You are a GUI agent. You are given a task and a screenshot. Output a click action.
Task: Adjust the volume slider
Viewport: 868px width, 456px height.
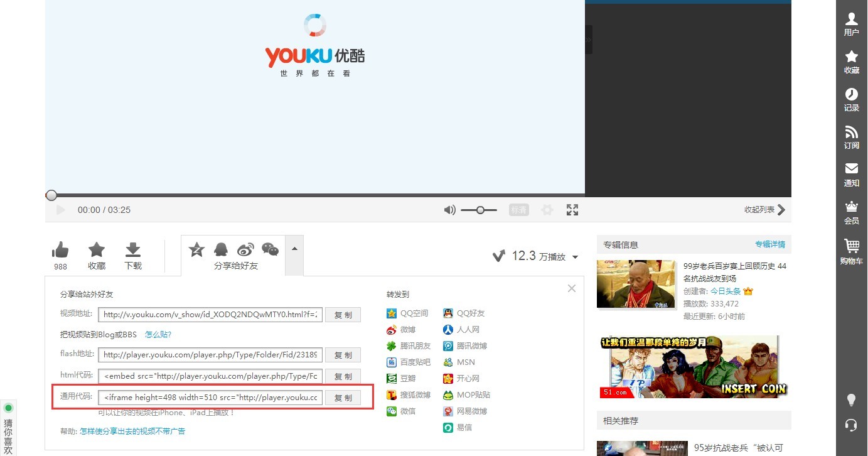pos(479,210)
